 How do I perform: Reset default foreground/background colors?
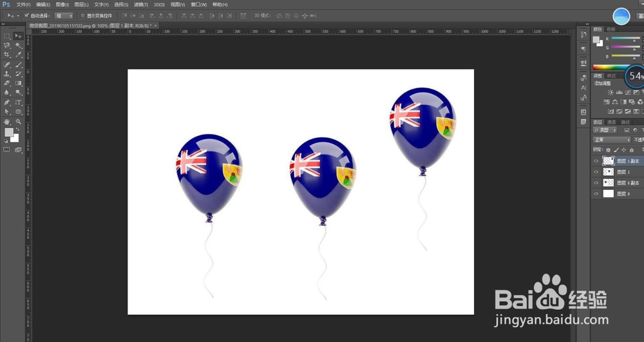[6, 141]
